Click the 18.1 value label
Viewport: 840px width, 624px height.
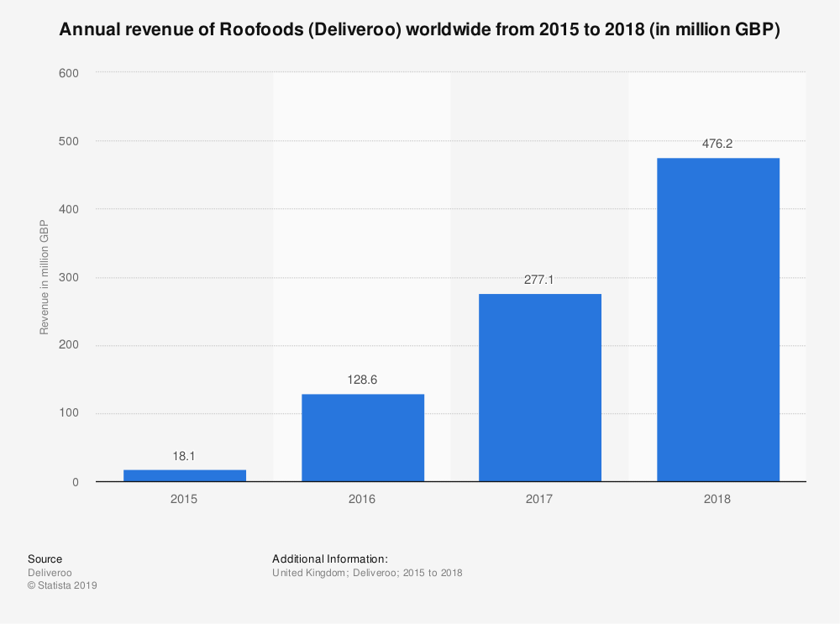point(184,454)
